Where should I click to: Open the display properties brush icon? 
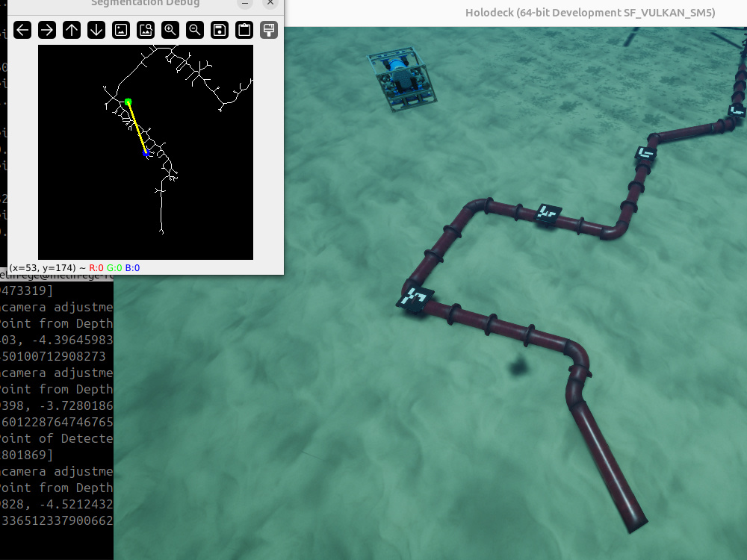(x=269, y=30)
